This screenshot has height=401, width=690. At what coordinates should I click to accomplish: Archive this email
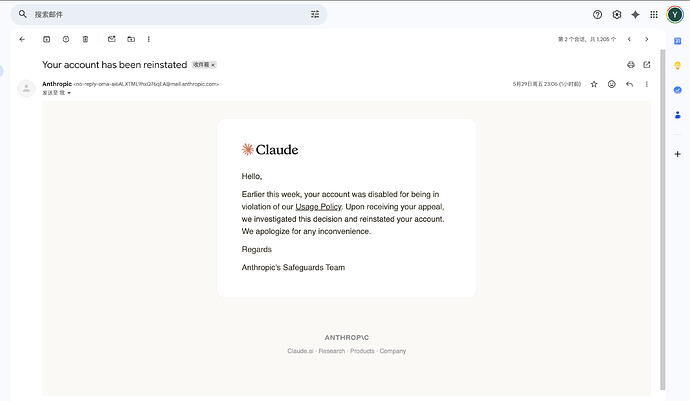46,39
